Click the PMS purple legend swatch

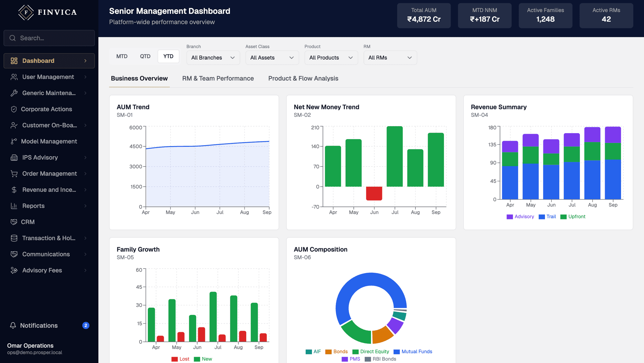[345, 359]
